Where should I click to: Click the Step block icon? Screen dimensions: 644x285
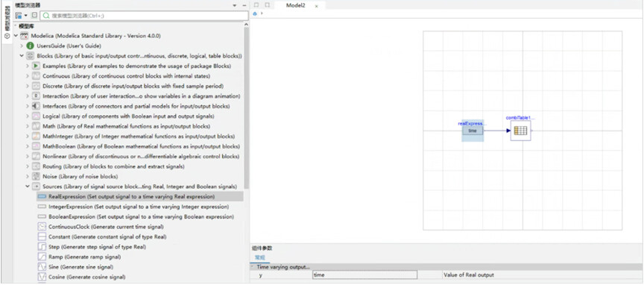coord(42,247)
